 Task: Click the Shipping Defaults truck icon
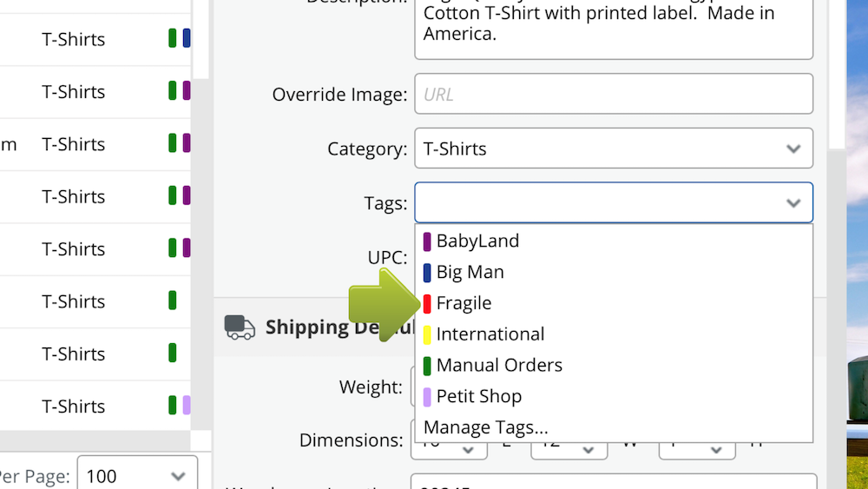pos(240,327)
